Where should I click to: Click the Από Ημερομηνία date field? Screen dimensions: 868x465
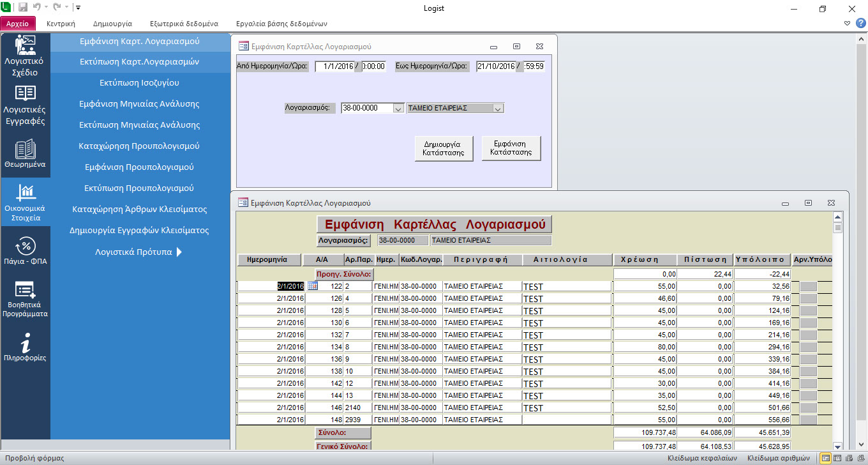[334, 66]
